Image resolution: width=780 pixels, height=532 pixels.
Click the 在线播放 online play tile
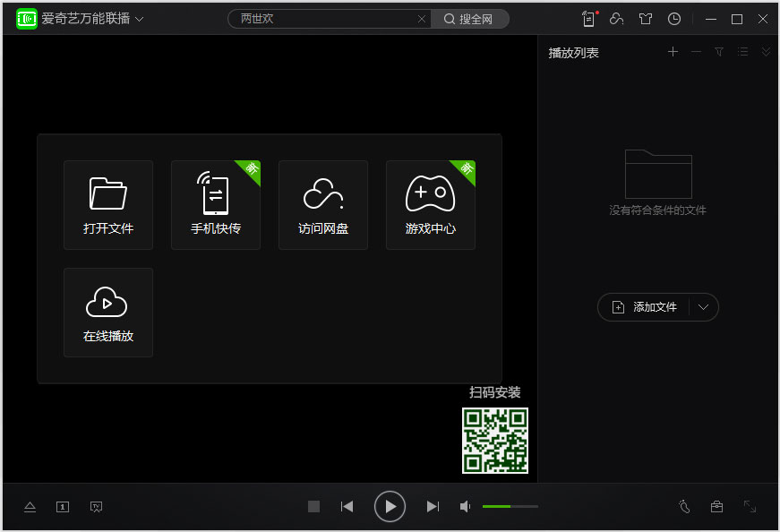pos(108,313)
